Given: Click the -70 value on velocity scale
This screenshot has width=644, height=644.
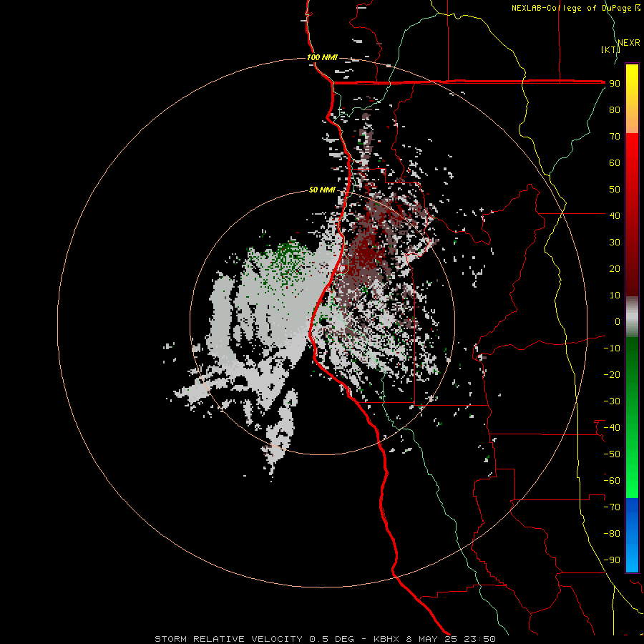Looking at the screenshot, I should point(612,507).
